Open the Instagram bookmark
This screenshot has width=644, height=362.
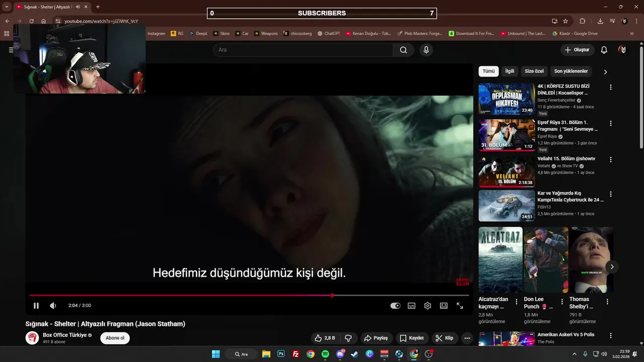coord(156,34)
